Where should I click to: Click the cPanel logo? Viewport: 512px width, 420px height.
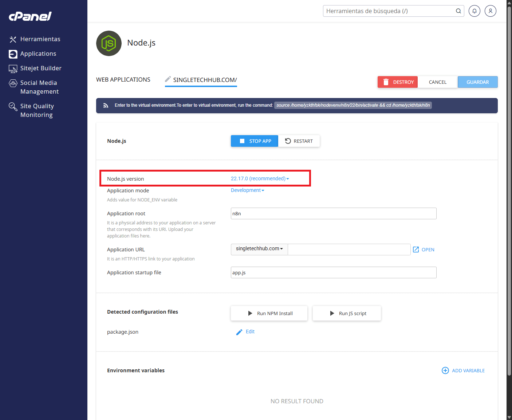point(30,16)
